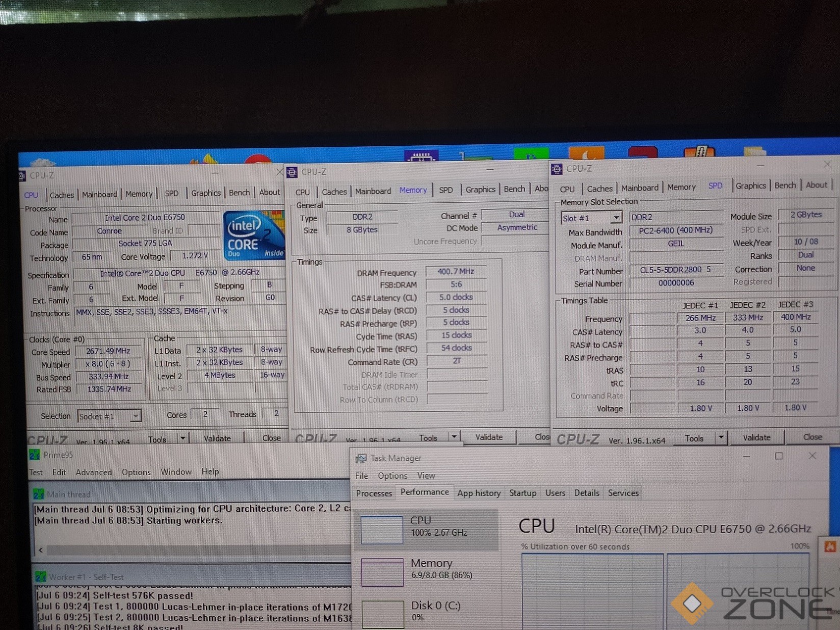840x630 pixels.
Task: Expand the Tools dropdown arrow in the SPD window
Action: (721, 437)
